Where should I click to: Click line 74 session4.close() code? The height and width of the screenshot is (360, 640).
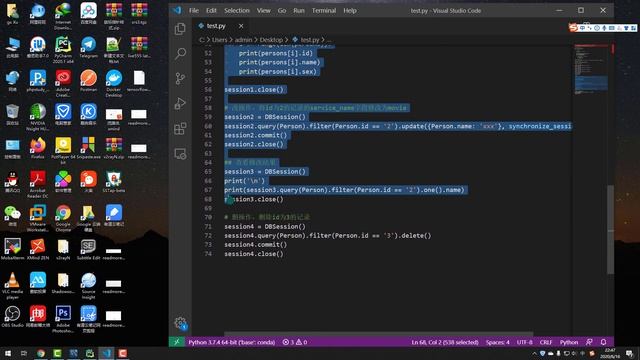click(253, 253)
